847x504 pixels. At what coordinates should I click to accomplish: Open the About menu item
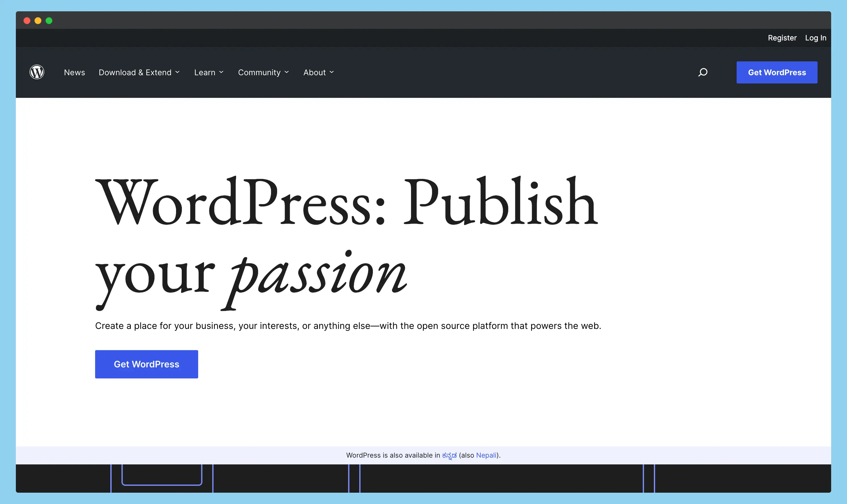click(315, 72)
